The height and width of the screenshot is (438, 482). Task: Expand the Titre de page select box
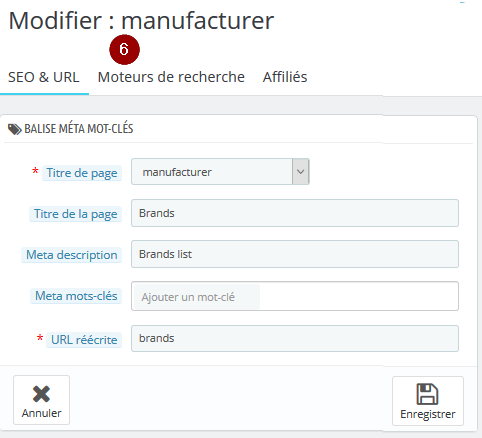click(x=220, y=172)
